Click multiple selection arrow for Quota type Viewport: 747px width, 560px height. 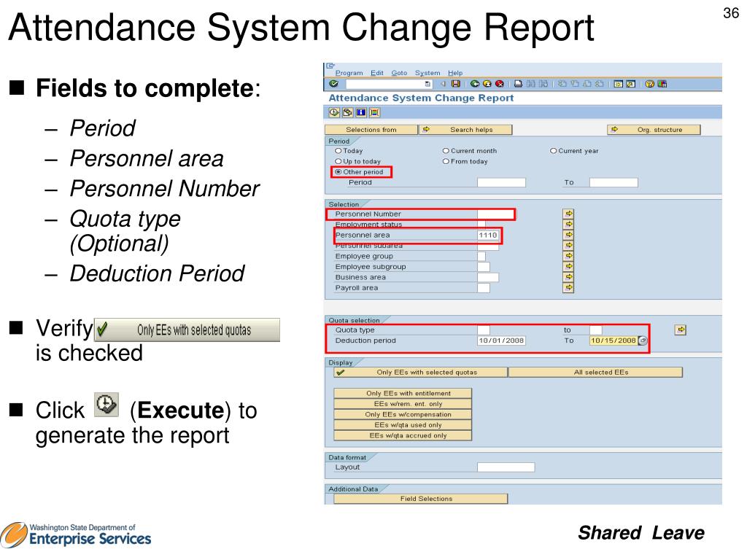point(681,330)
